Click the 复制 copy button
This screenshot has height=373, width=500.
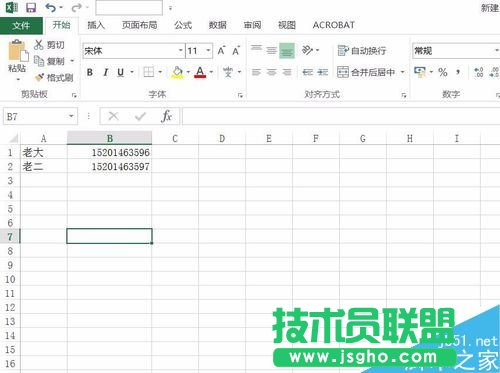(50, 61)
